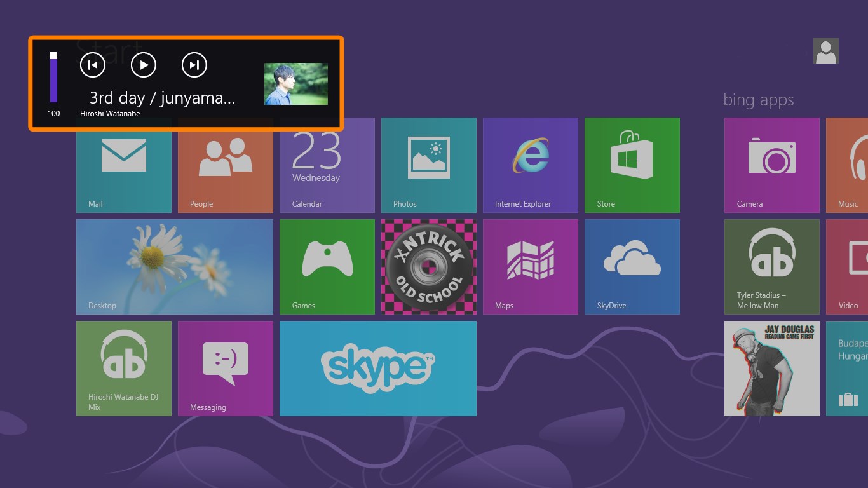Open the Desktop tile with daisies

coord(175,267)
